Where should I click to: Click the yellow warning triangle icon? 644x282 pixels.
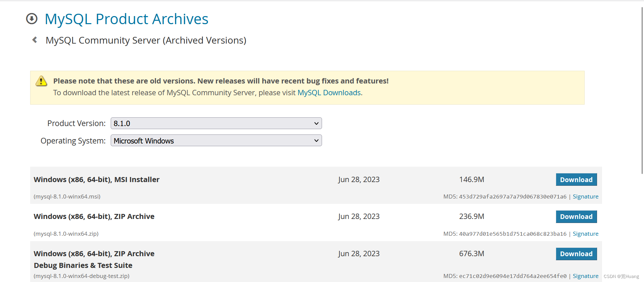point(41,81)
